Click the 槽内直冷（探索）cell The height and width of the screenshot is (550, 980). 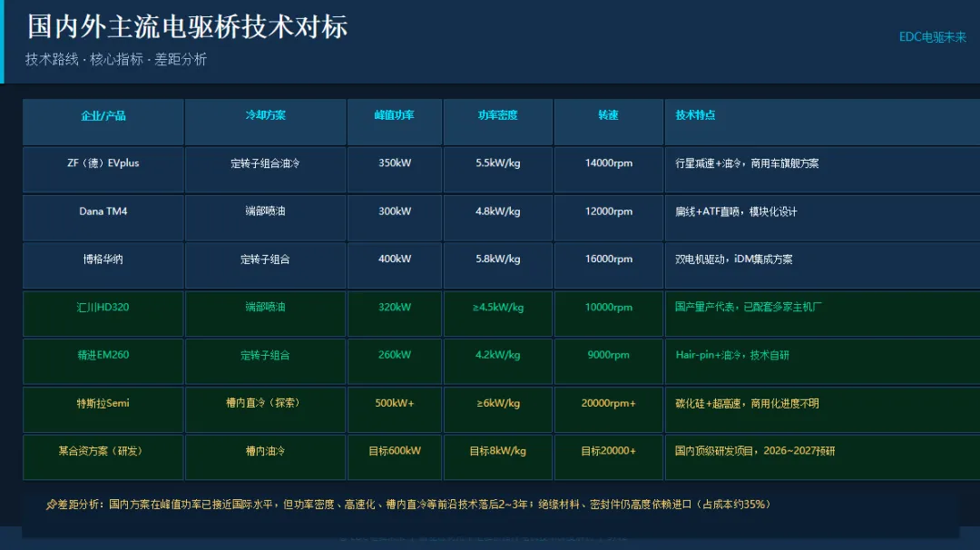pos(266,409)
